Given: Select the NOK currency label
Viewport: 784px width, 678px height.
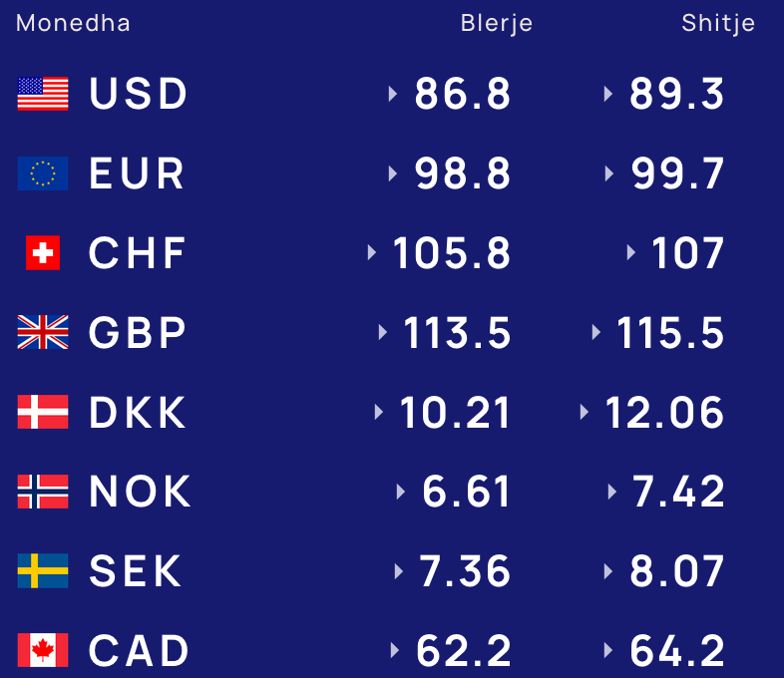Looking at the screenshot, I should (x=140, y=492).
